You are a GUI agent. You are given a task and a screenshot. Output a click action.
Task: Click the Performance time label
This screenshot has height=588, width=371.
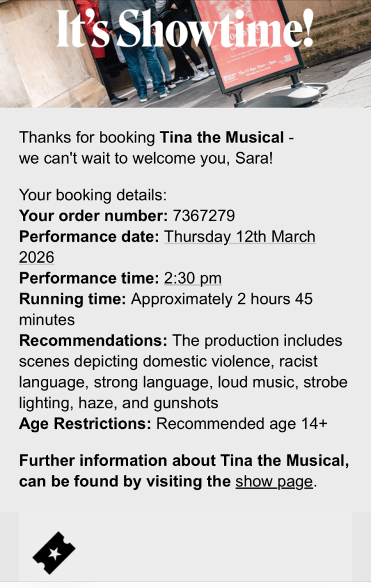tap(89, 278)
